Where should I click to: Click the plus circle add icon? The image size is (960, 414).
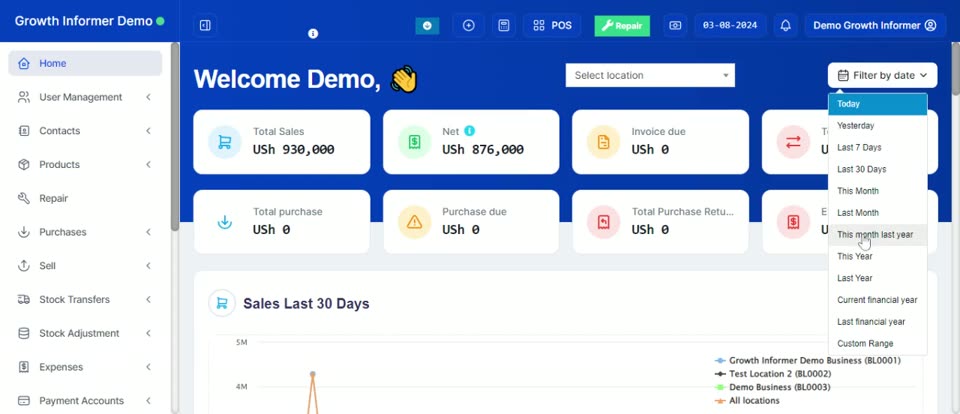[468, 26]
